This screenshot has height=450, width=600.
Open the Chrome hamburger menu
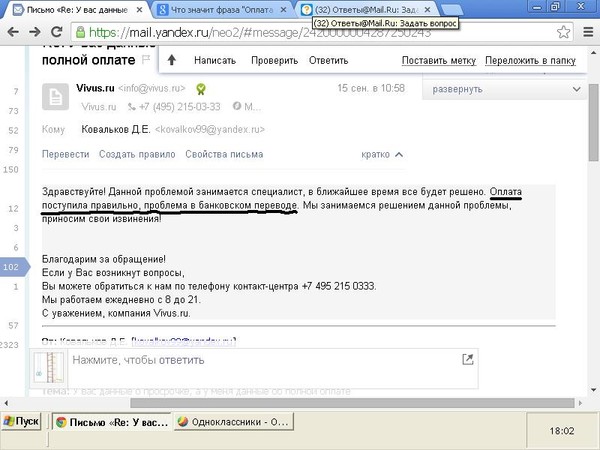tap(588, 32)
